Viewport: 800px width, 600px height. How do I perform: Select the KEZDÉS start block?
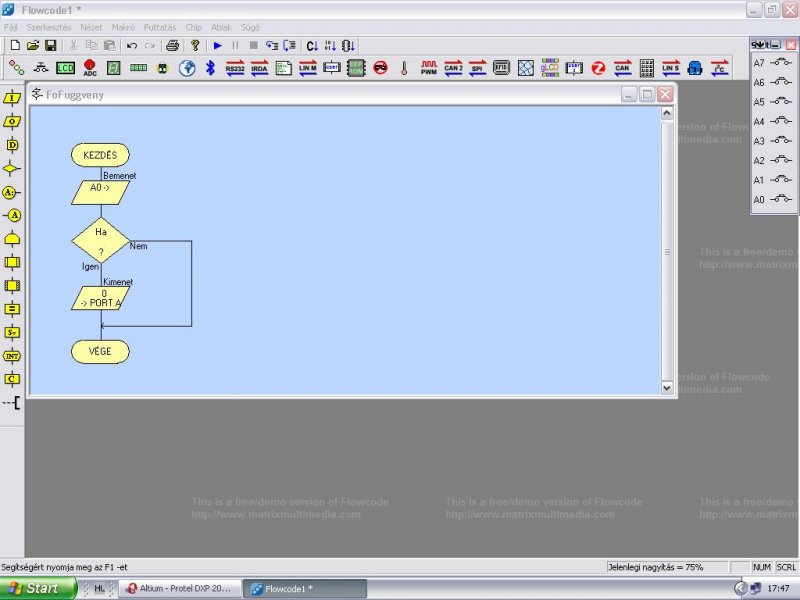[100, 155]
